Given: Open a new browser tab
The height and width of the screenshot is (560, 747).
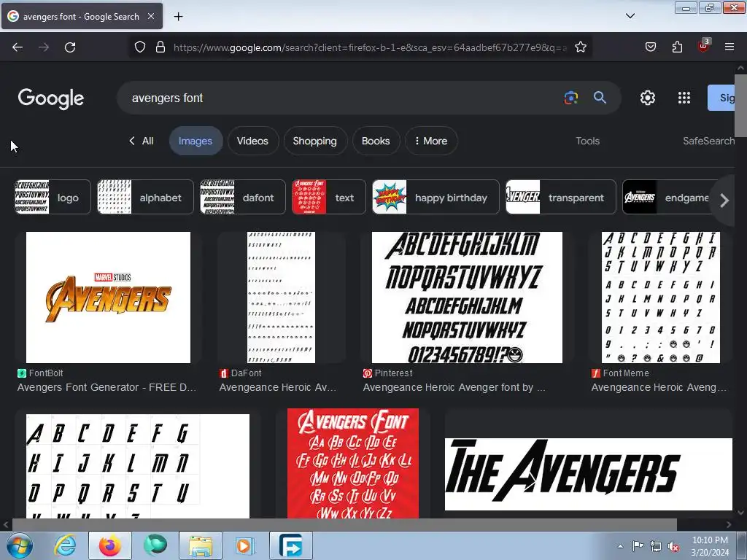Looking at the screenshot, I should coord(178,17).
